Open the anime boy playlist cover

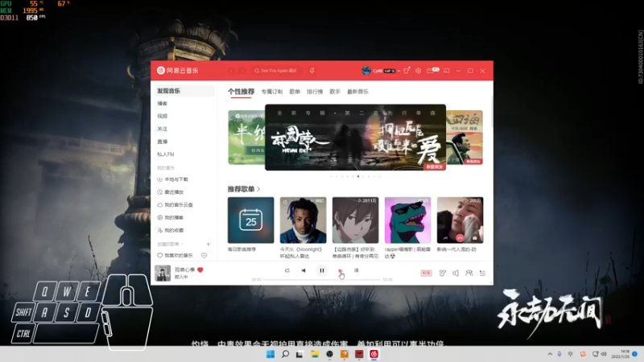pos(355,220)
